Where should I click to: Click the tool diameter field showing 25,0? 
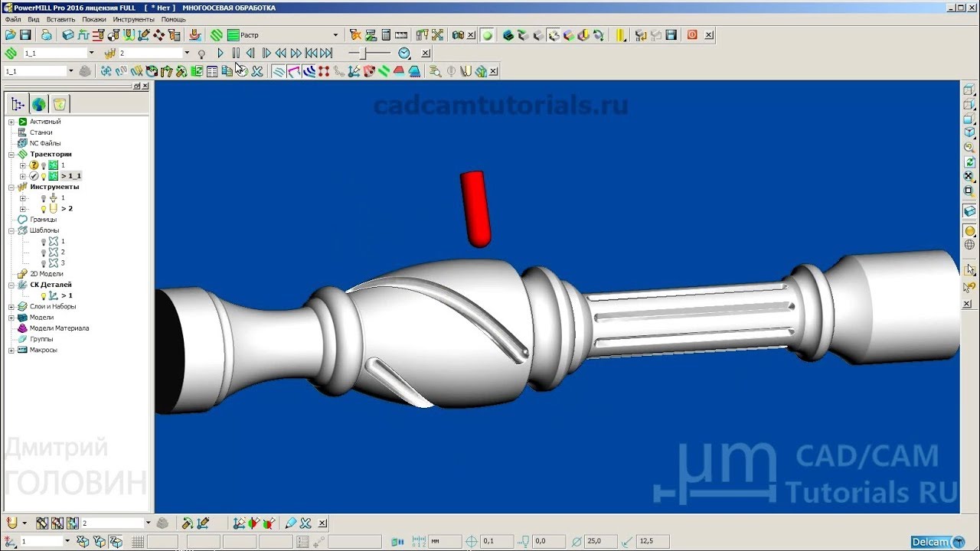click(x=601, y=542)
